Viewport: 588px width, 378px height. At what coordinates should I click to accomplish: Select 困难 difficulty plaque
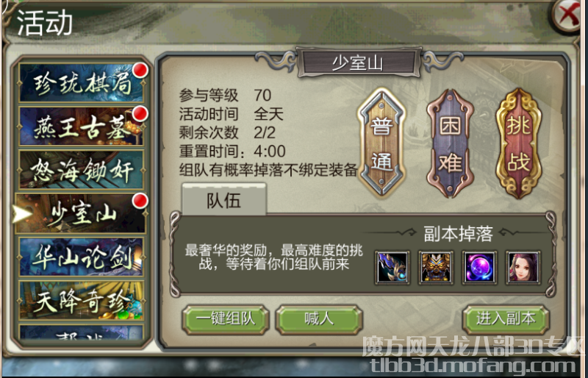pos(450,143)
